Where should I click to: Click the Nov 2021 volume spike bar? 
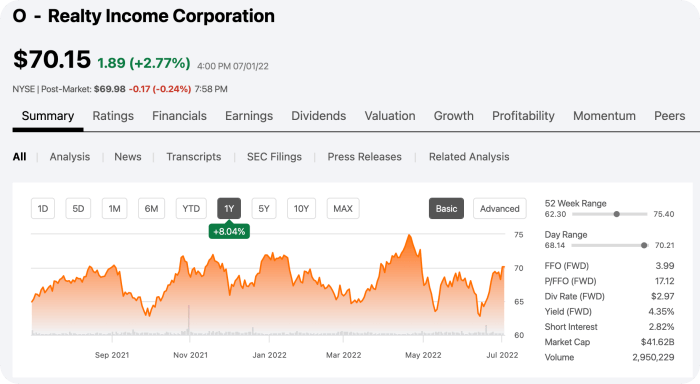click(x=189, y=320)
